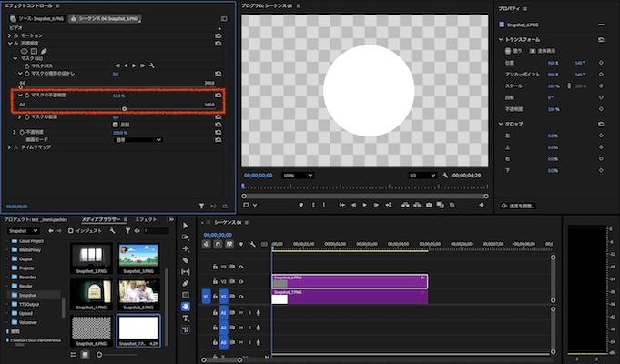
Task: Reset the mask opacity parameter
Action: click(219, 94)
